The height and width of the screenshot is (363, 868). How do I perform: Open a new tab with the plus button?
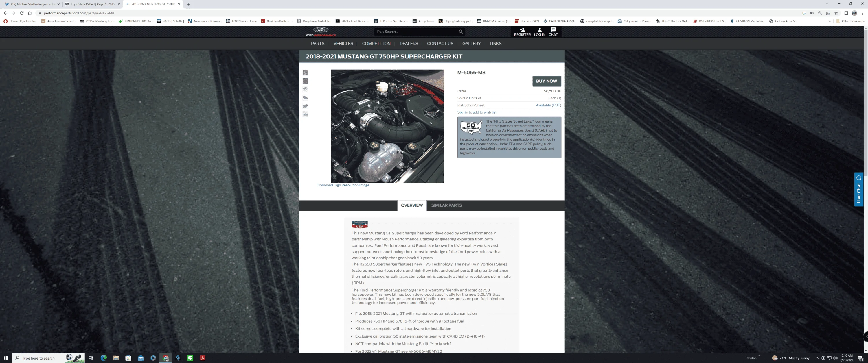coord(189,4)
